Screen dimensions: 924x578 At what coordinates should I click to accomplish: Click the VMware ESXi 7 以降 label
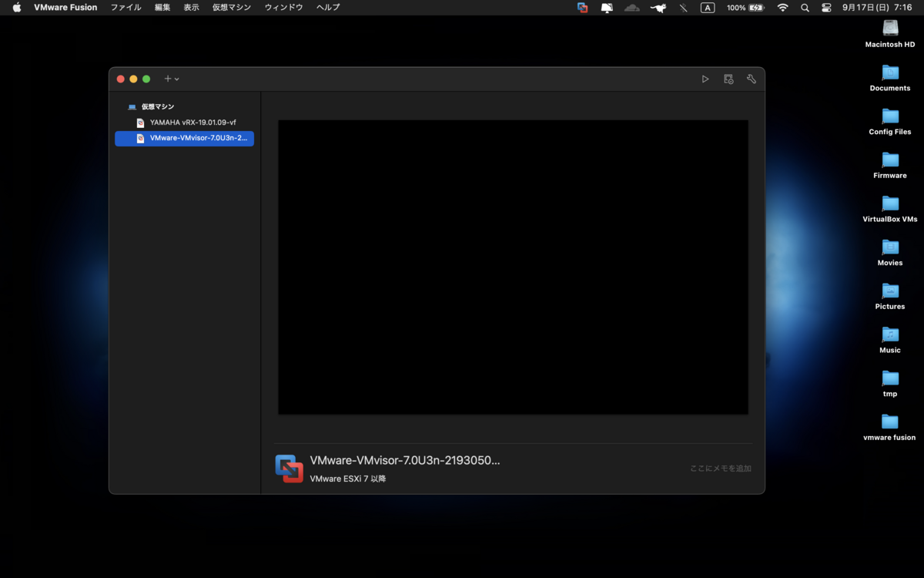coord(348,479)
